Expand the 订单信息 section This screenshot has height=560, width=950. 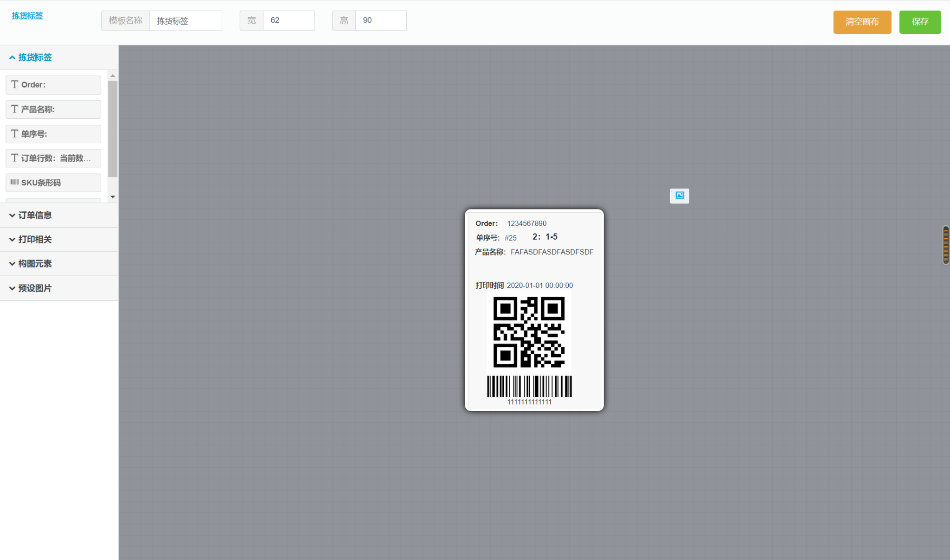[x=31, y=215]
